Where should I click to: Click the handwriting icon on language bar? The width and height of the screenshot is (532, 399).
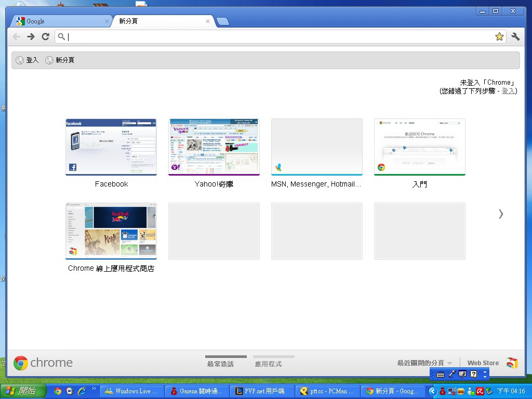[x=462, y=374]
